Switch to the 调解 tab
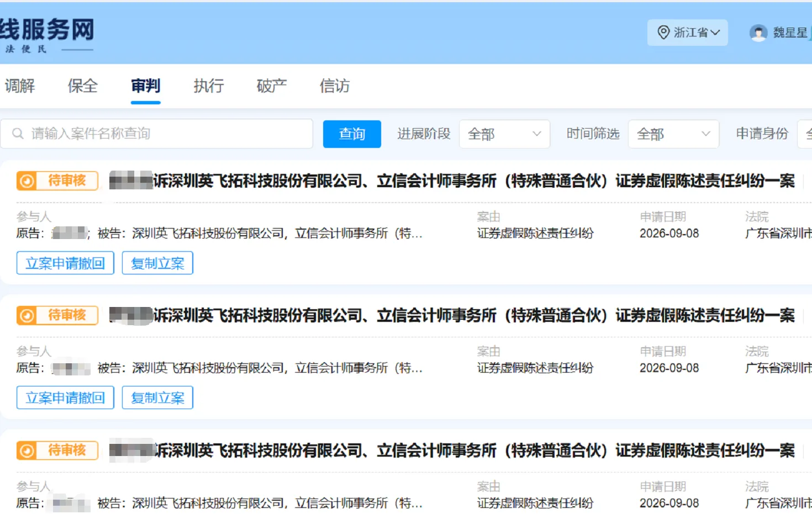The image size is (812, 514). tap(20, 86)
